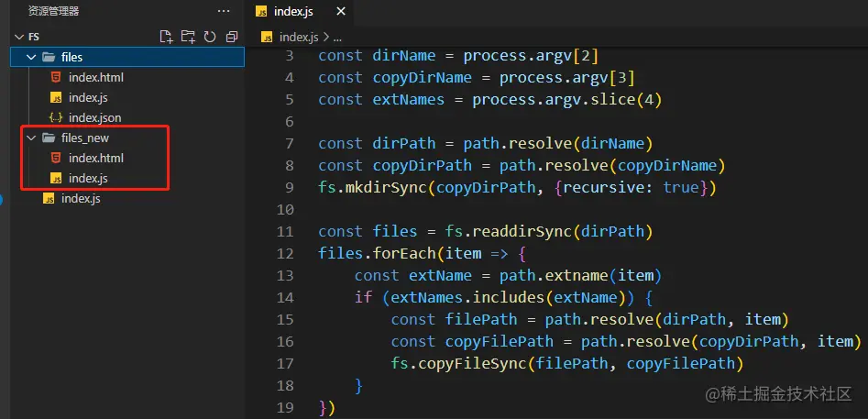
Task: Open the root-level index.js file
Action: pyautogui.click(x=81, y=198)
